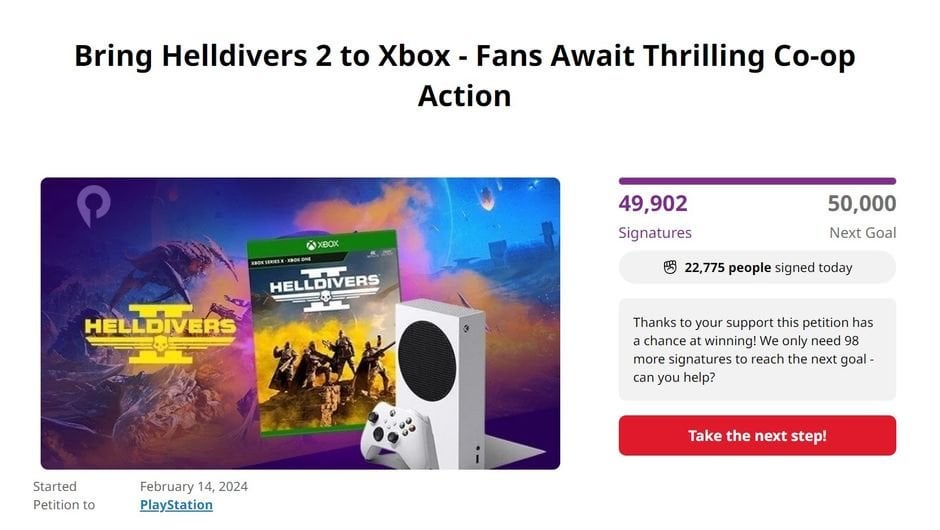Click the "Petition to" label
Image resolution: width=940 pixels, height=530 pixels.
point(64,505)
